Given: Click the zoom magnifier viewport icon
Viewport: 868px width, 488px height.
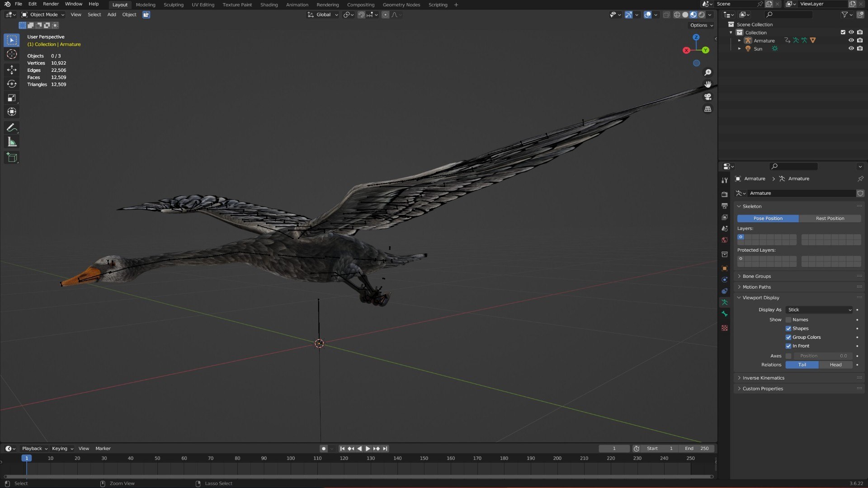Looking at the screenshot, I should [708, 72].
